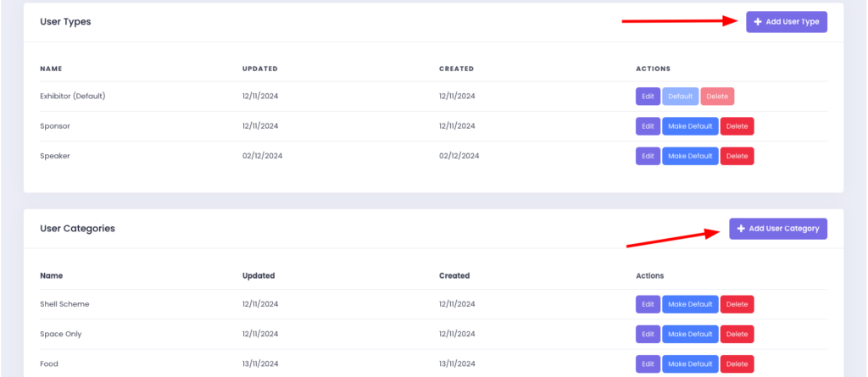Viewport: 868px width, 377px height.
Task: Edit the Food category
Action: (648, 363)
